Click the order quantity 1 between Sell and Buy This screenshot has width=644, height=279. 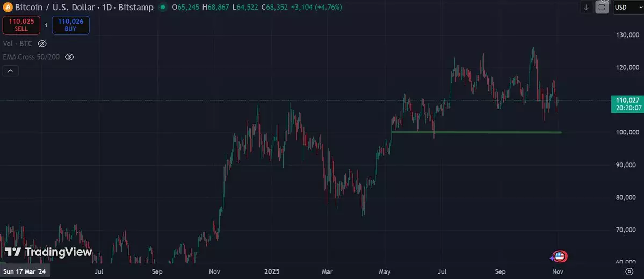(x=46, y=25)
